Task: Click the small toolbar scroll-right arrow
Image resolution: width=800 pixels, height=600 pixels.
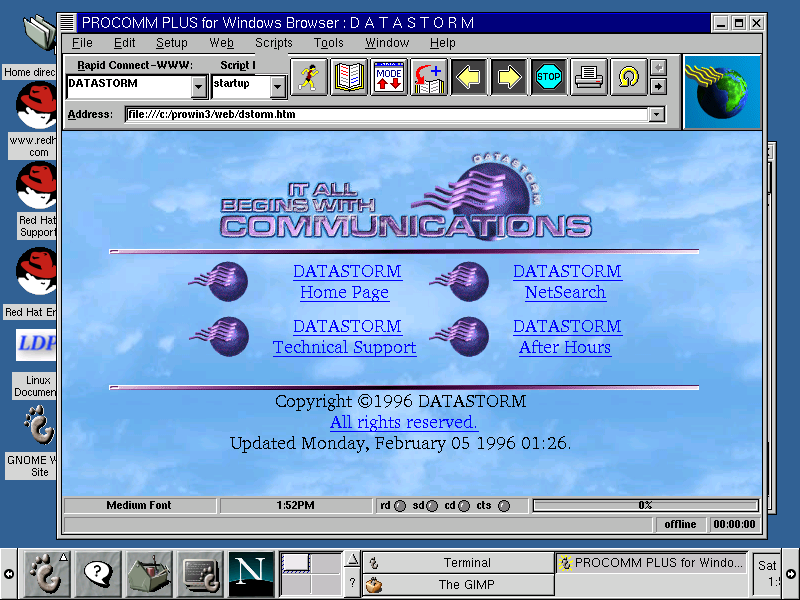Action: [x=658, y=87]
